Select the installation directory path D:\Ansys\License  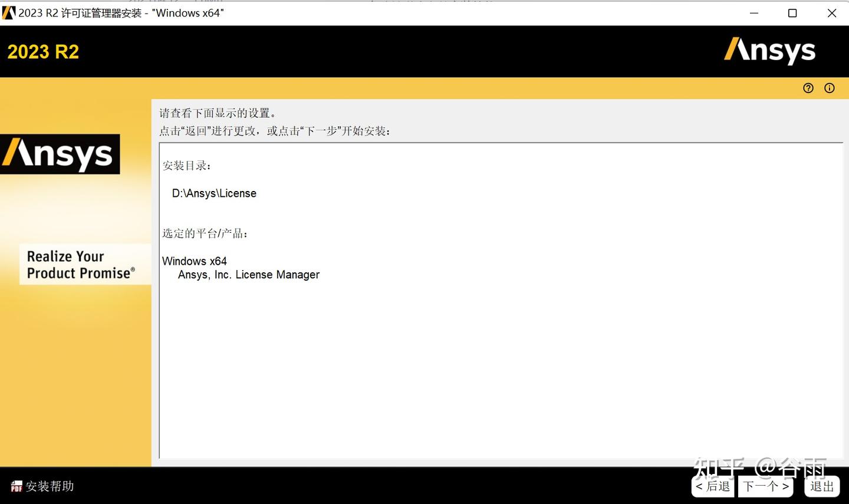(213, 193)
